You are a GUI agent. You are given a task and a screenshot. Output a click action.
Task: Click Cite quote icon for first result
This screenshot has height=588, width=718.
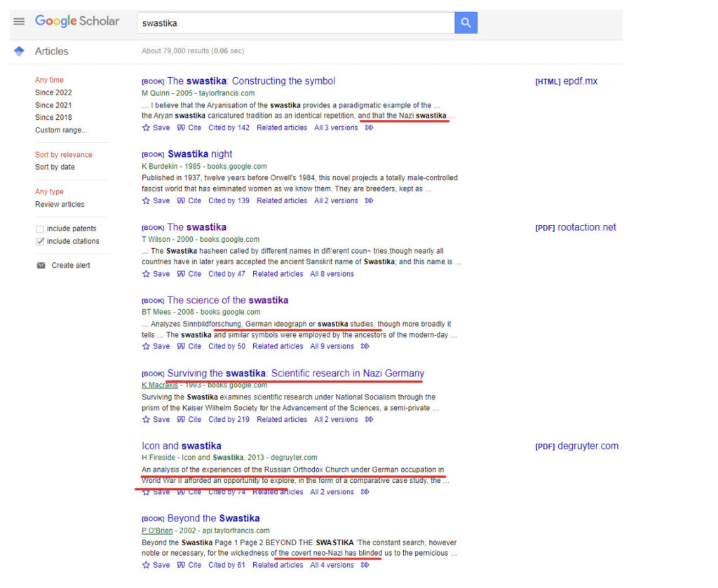click(x=181, y=128)
